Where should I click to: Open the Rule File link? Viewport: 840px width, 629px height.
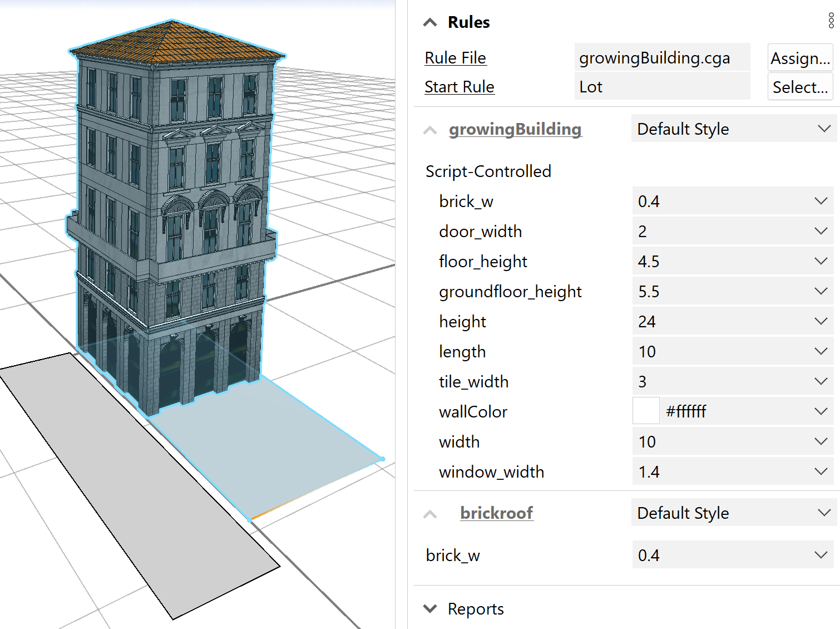coord(455,57)
